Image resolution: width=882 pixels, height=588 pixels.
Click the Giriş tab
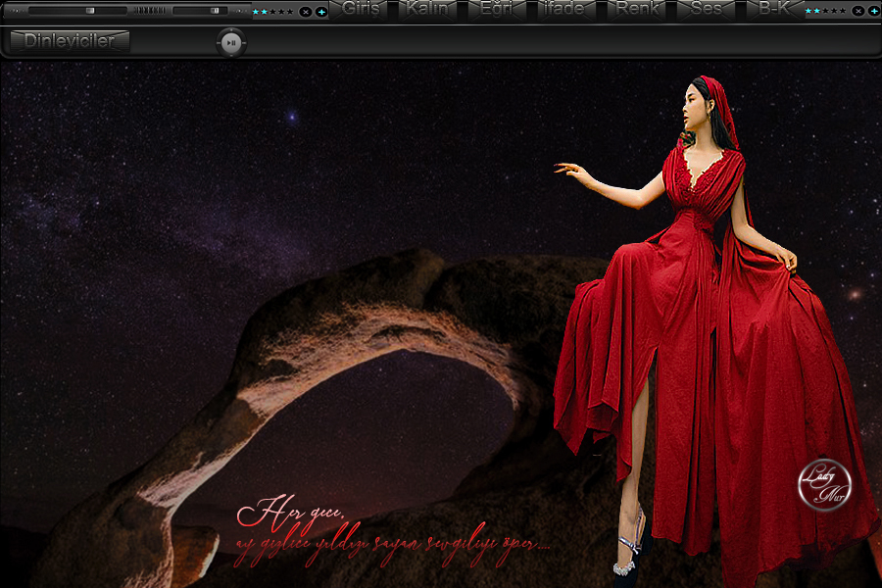pos(362,10)
